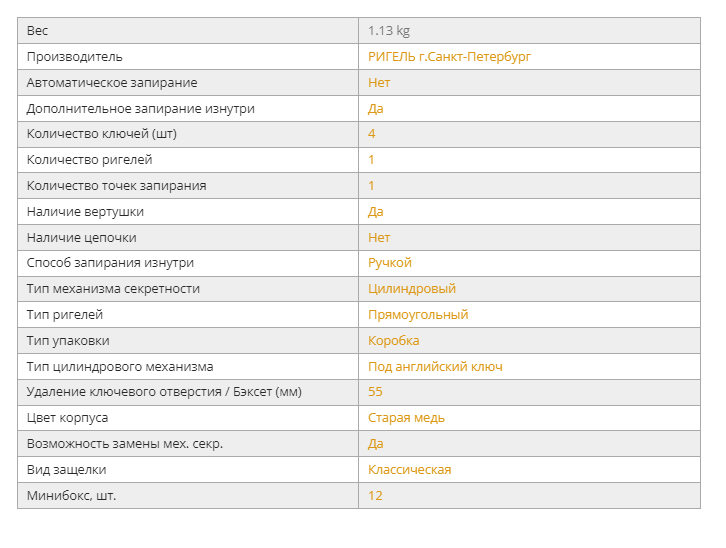This screenshot has height=548, width=726.
Task: Click the Нет value for Автоматическое запирание
Action: click(379, 83)
